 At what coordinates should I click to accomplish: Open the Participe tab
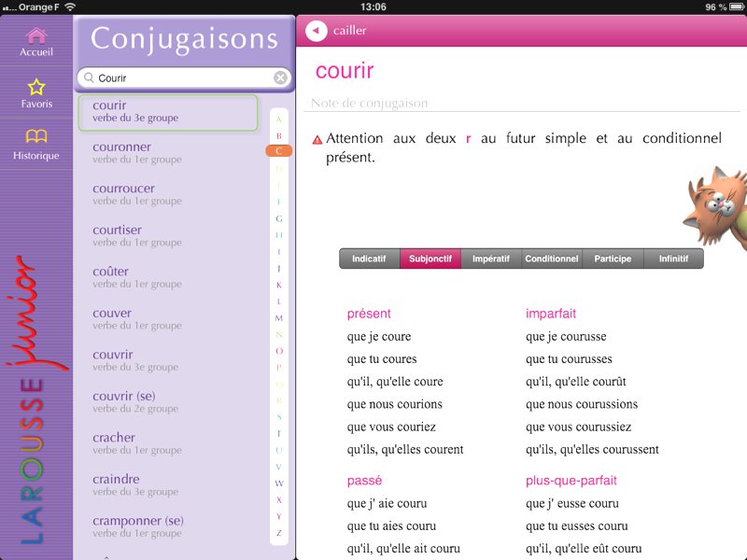pos(612,259)
